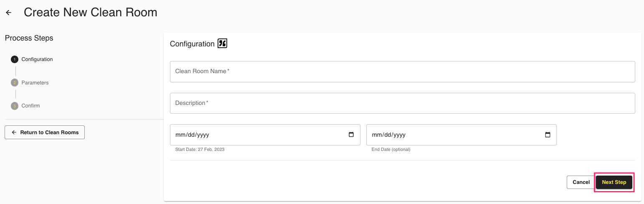Screen dimensions: 644x204
Task: Click the Create New Clean Room title
Action: 91,13
